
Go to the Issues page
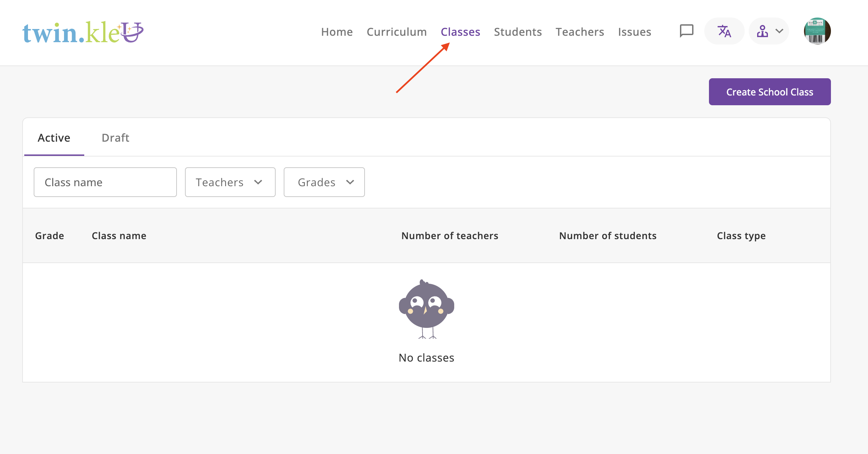(634, 32)
